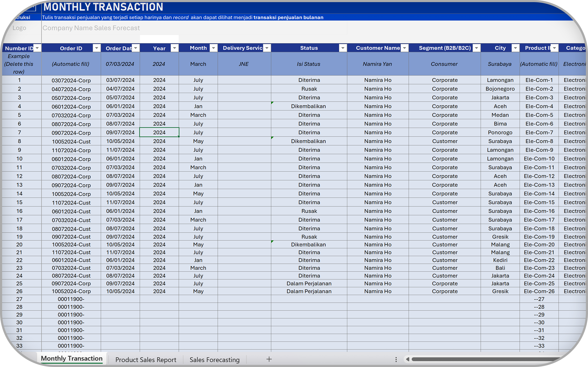Select the Dalam Perjalanan cell in row 25
The image size is (588, 367).
[309, 284]
